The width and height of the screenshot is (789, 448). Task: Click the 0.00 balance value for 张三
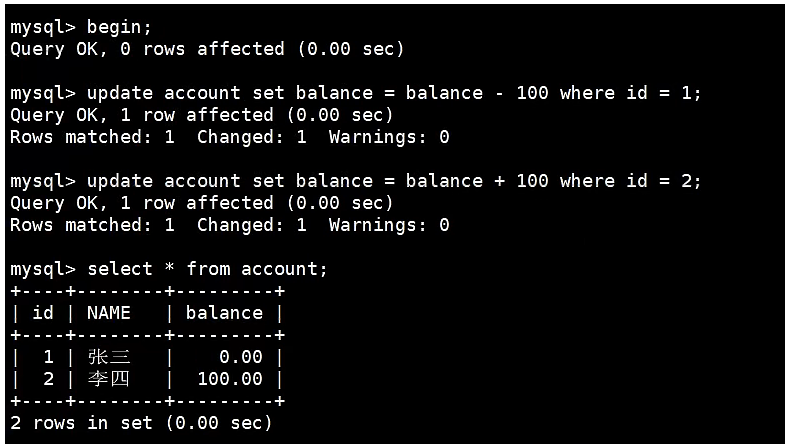[241, 357]
